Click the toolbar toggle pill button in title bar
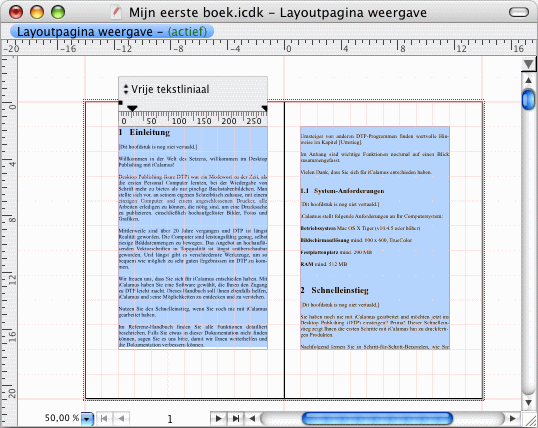 (518, 12)
